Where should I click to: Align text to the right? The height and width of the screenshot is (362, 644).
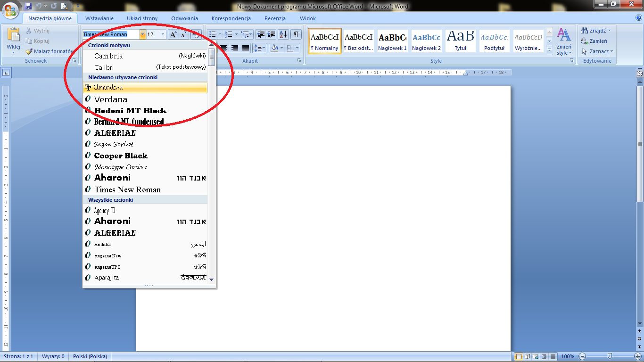pos(234,48)
